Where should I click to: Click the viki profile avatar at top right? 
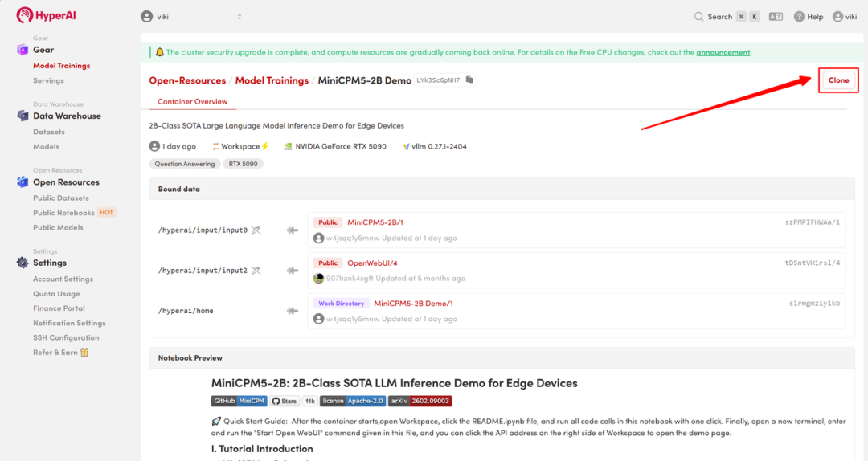(x=837, y=17)
